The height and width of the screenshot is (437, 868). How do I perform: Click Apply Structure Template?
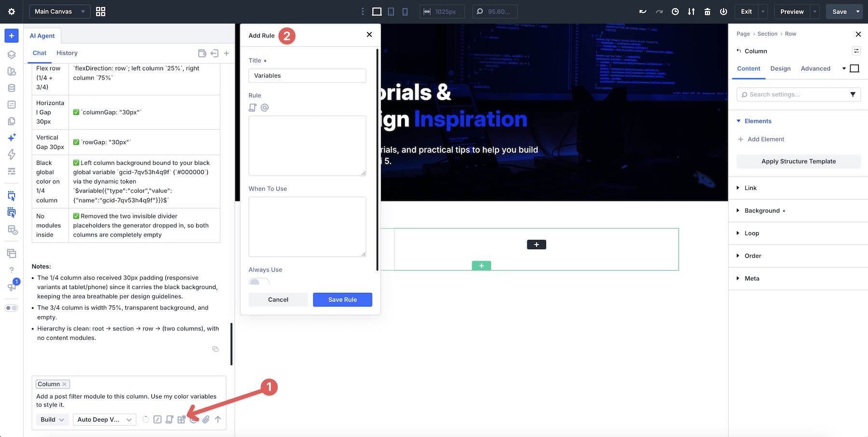799,161
